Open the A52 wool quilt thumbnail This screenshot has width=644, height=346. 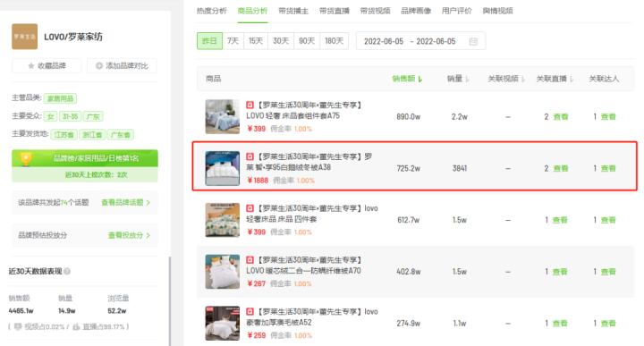tap(222, 324)
